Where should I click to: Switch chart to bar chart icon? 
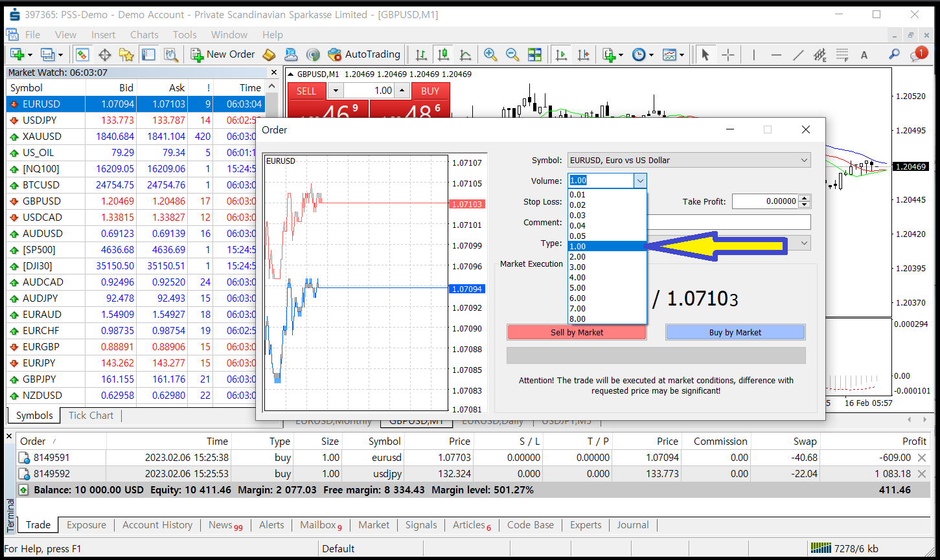tap(422, 55)
